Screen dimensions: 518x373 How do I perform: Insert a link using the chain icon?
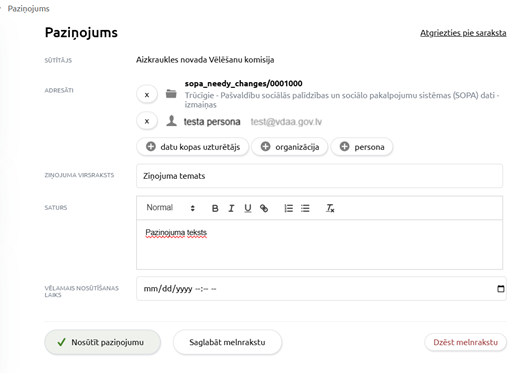264,208
